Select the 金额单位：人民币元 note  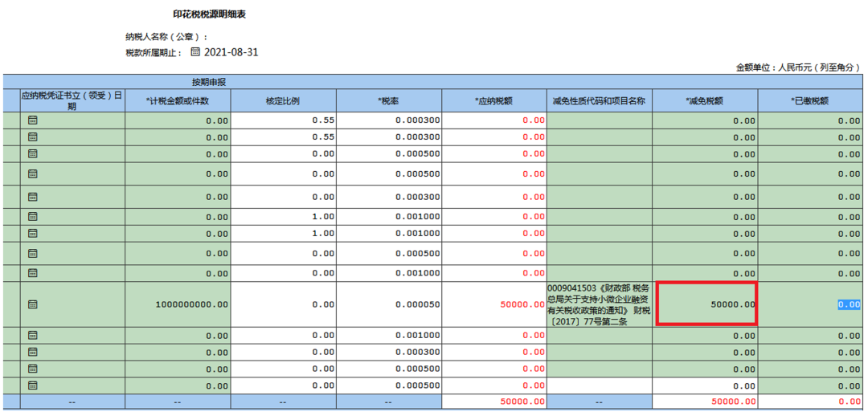[x=798, y=67]
